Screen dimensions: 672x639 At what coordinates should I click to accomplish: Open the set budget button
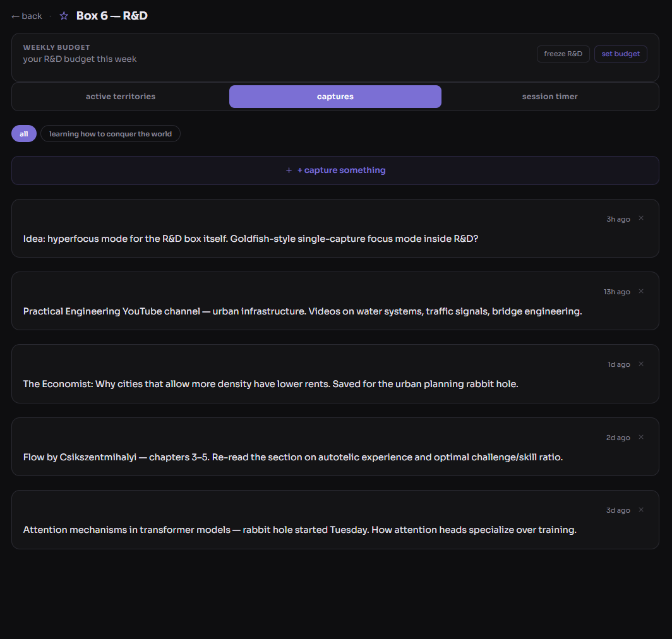pos(620,54)
